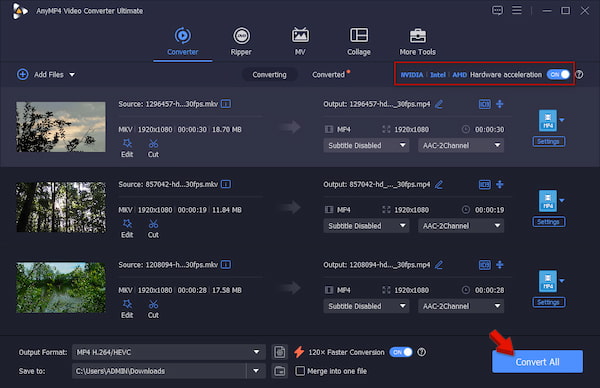Click Intel acceleration label
Viewport: 600px width, 388px height.
click(x=438, y=75)
